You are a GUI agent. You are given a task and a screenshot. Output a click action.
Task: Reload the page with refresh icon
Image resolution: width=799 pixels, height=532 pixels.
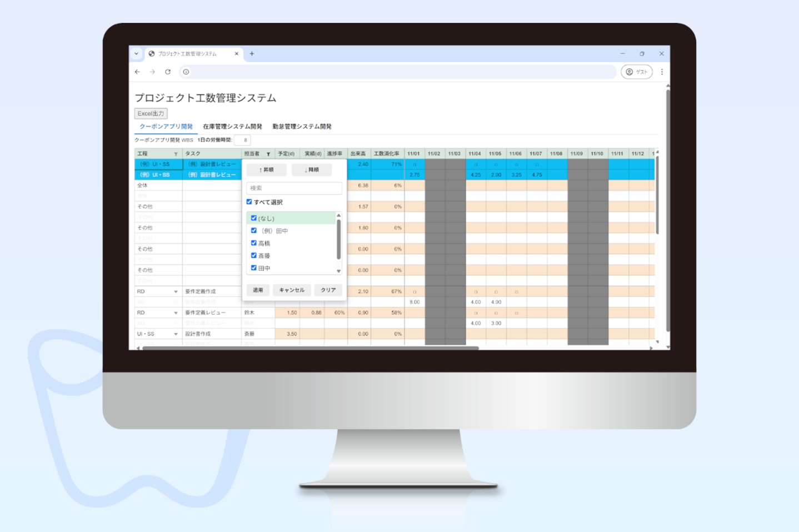pyautogui.click(x=168, y=72)
